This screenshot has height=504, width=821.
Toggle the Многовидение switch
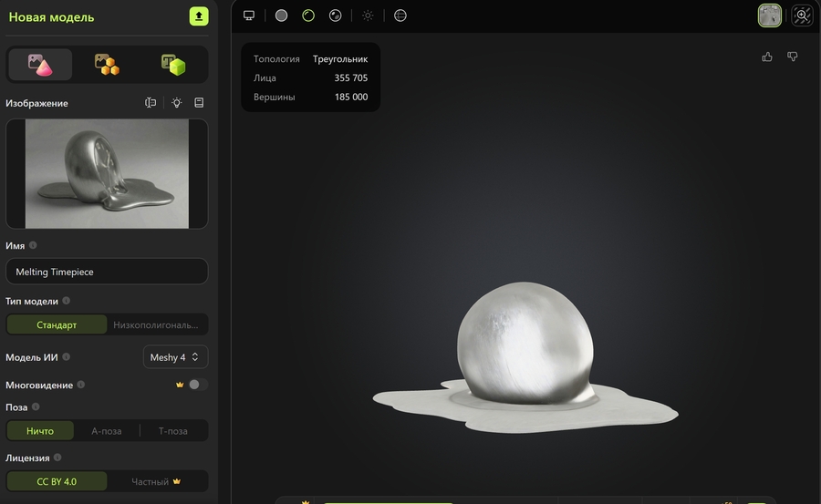pyautogui.click(x=198, y=385)
